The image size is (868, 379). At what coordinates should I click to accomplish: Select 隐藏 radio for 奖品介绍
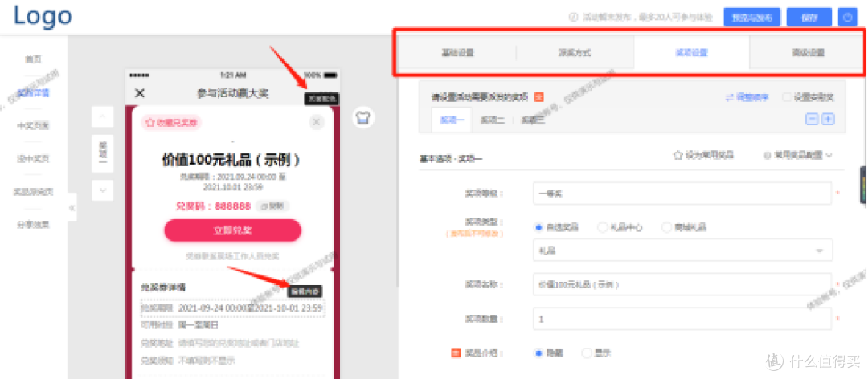coord(538,353)
